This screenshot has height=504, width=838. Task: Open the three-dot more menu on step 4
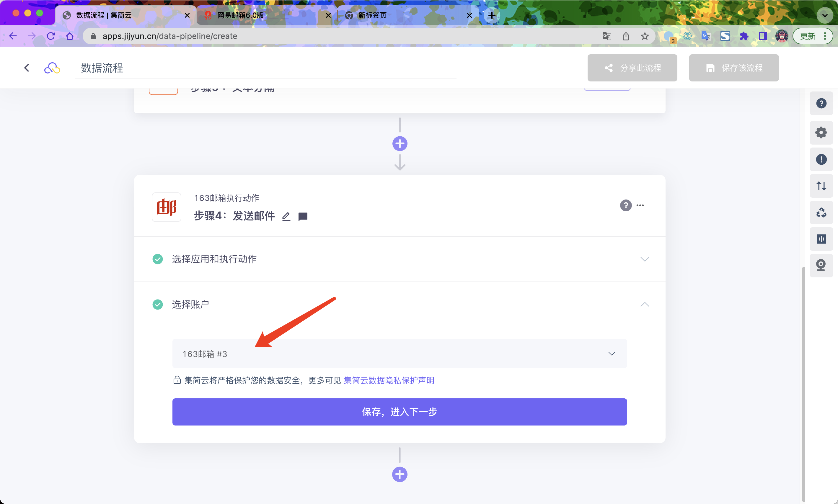[x=640, y=205]
